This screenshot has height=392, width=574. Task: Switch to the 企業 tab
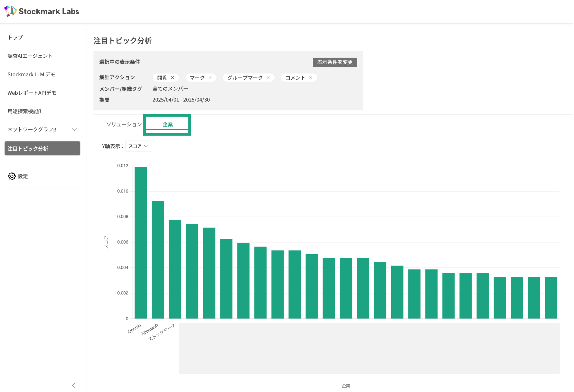tap(167, 124)
